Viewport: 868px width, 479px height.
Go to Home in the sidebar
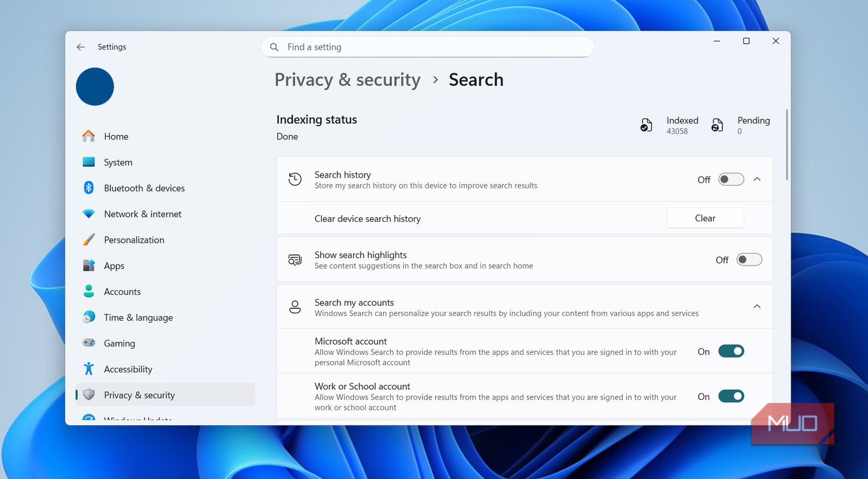coord(116,136)
